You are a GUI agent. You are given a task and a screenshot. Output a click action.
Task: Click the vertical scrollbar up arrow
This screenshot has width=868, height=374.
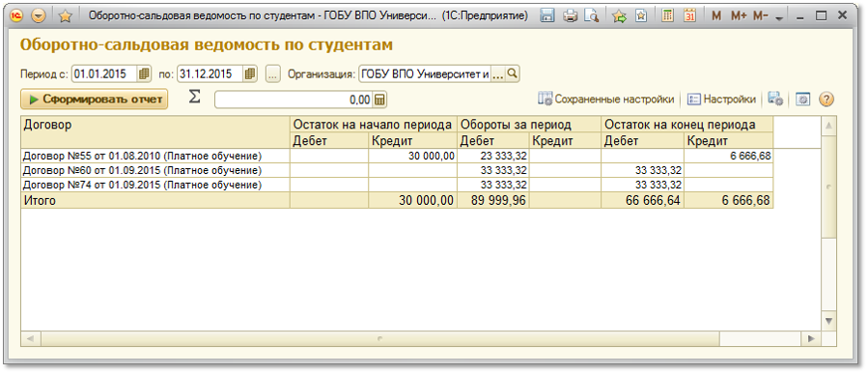[828, 126]
